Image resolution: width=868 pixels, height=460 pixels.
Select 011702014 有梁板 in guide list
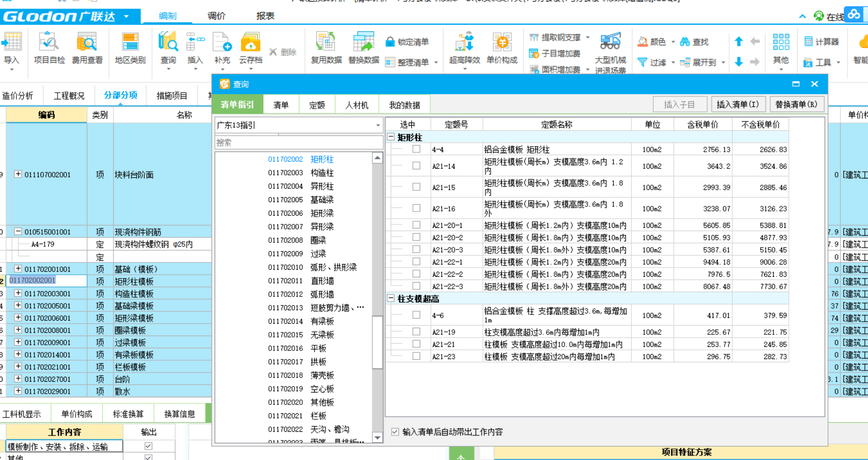(x=300, y=321)
